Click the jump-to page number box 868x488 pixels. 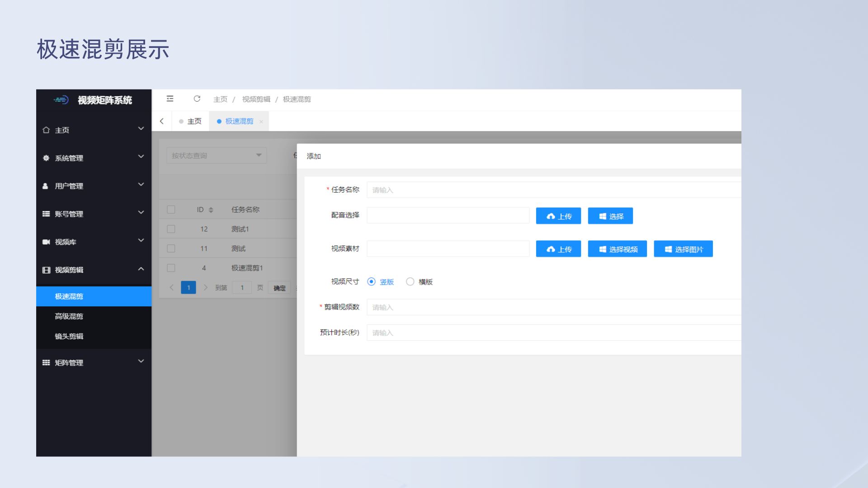pyautogui.click(x=242, y=288)
